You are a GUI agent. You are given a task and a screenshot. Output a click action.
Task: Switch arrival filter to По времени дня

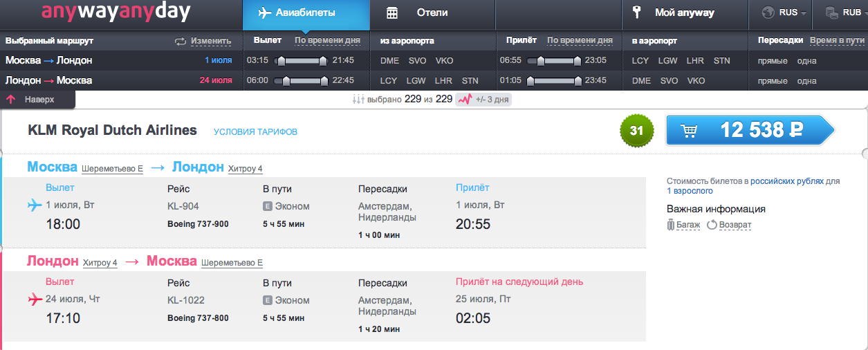coord(580,41)
